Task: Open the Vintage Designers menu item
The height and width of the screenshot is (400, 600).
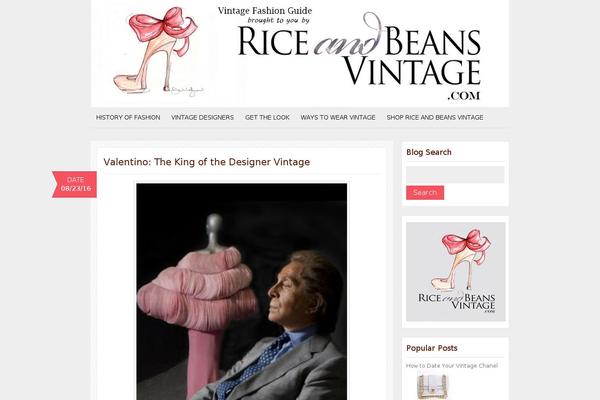Action: click(202, 118)
